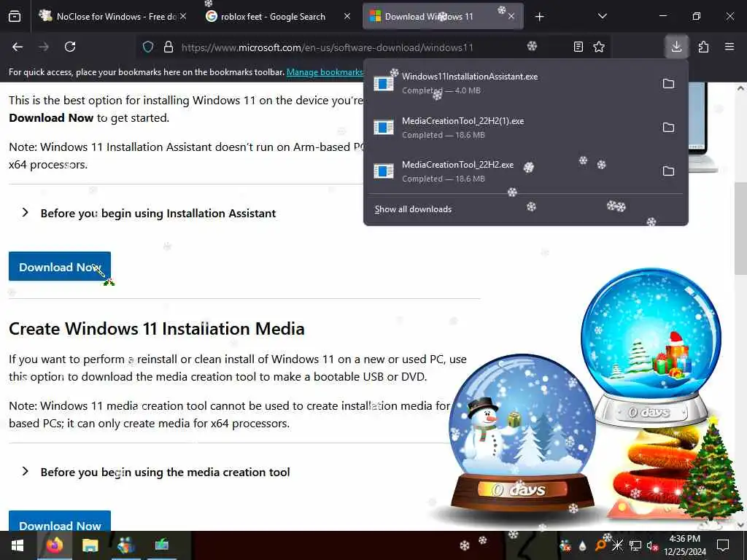
Task: Open the Windows Start menu
Action: pyautogui.click(x=18, y=545)
